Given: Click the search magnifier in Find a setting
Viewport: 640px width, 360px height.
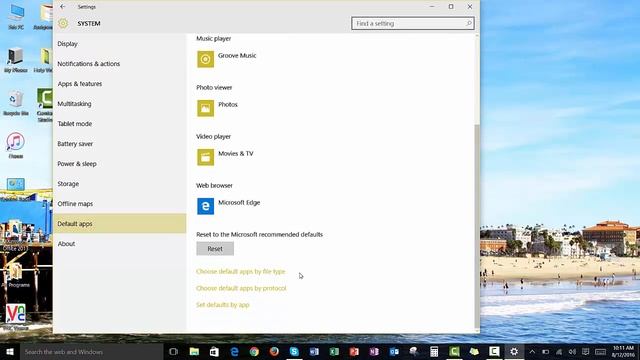Looking at the screenshot, I should pyautogui.click(x=469, y=23).
